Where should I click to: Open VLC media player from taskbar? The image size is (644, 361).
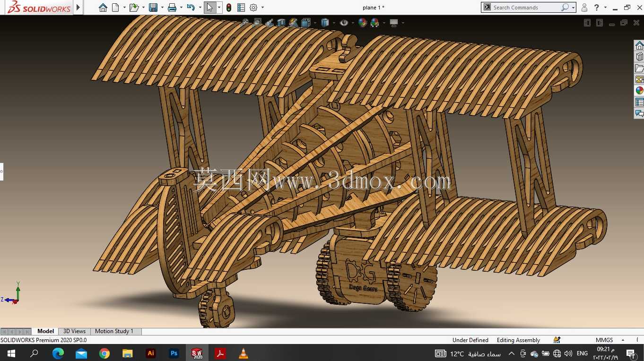(x=244, y=353)
